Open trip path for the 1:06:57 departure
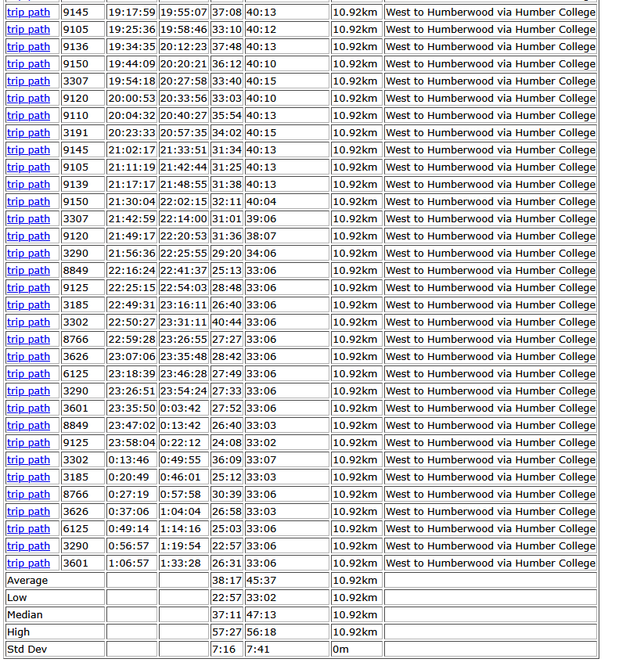 tap(28, 563)
